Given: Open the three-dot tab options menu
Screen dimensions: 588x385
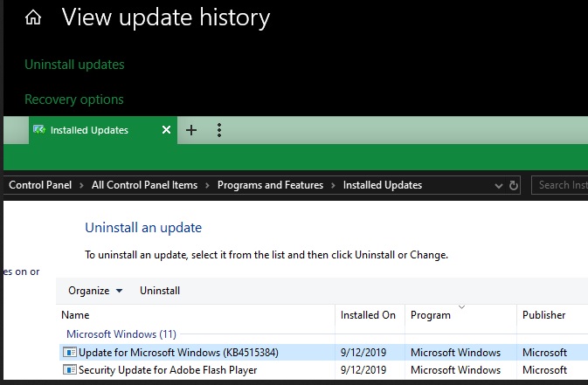Looking at the screenshot, I should (219, 130).
